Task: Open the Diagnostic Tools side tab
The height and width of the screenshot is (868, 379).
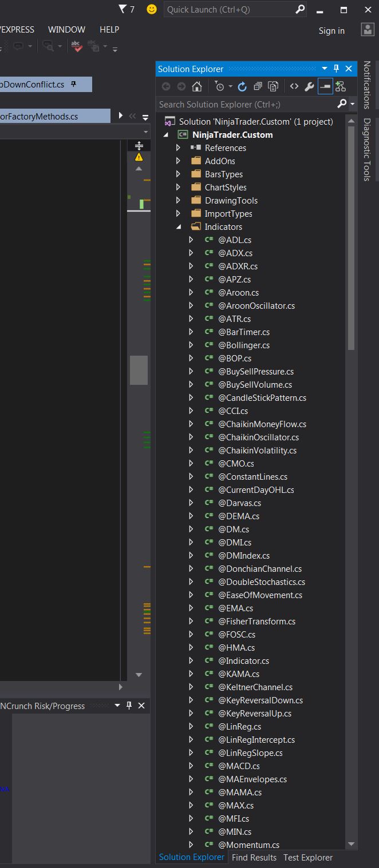Action: 368,149
